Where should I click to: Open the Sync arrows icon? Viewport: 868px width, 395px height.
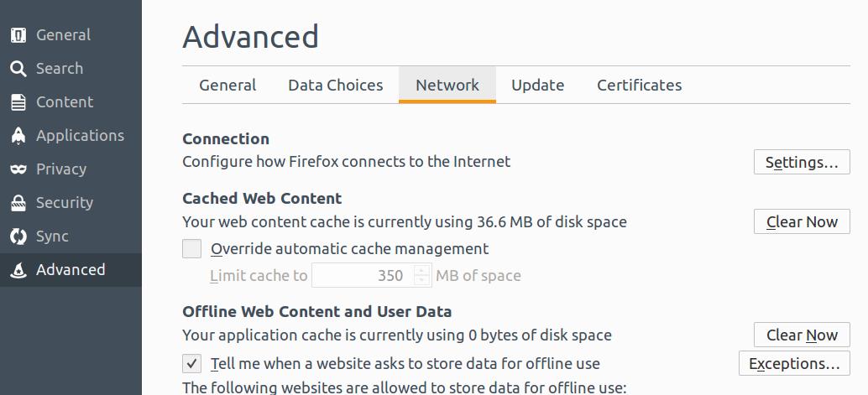tap(18, 236)
